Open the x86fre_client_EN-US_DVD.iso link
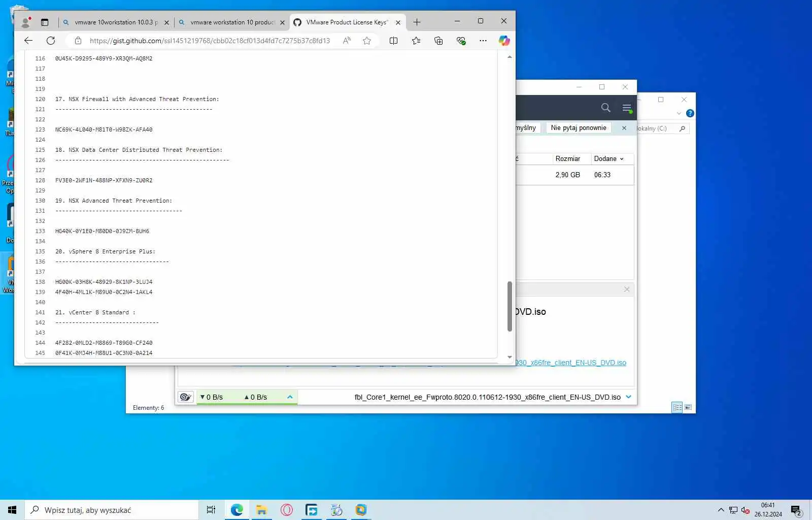This screenshot has width=812, height=520. click(x=570, y=363)
